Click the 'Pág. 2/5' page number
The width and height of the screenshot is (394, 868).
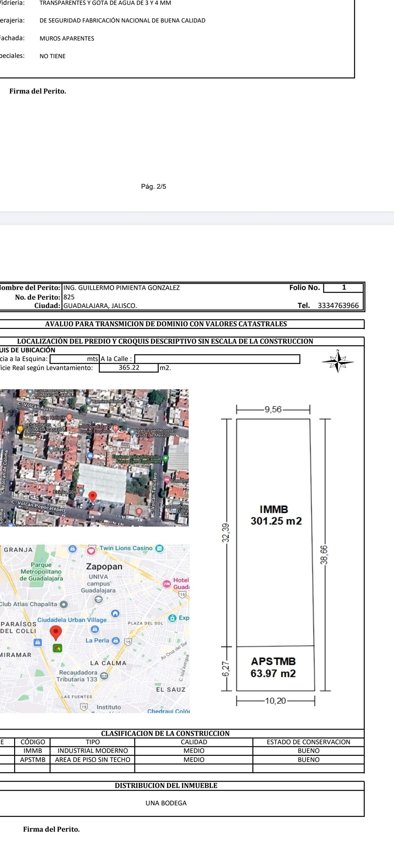click(153, 187)
